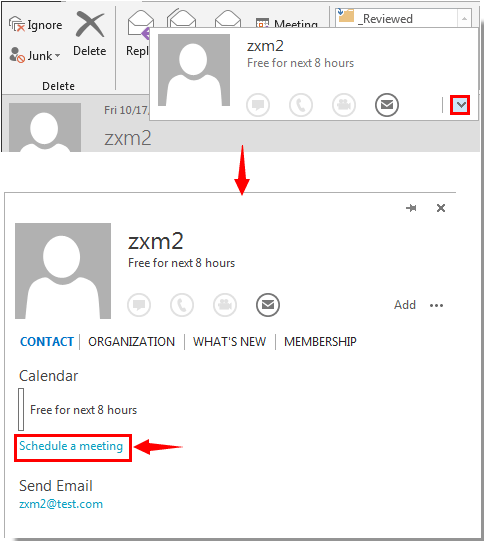Image resolution: width=484 pixels, height=541 pixels.
Task: Click the Schedule a meeting link
Action: (71, 446)
